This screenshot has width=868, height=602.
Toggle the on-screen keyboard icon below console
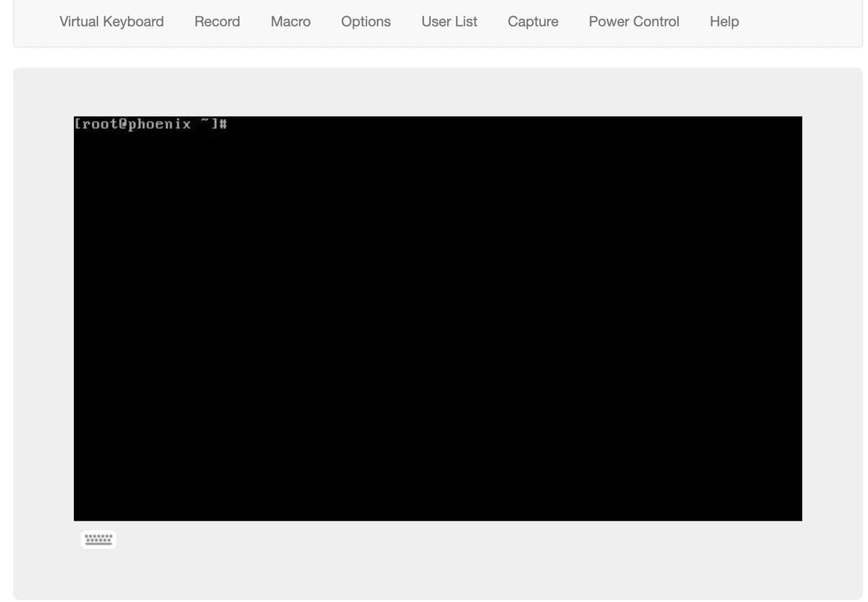coord(99,539)
